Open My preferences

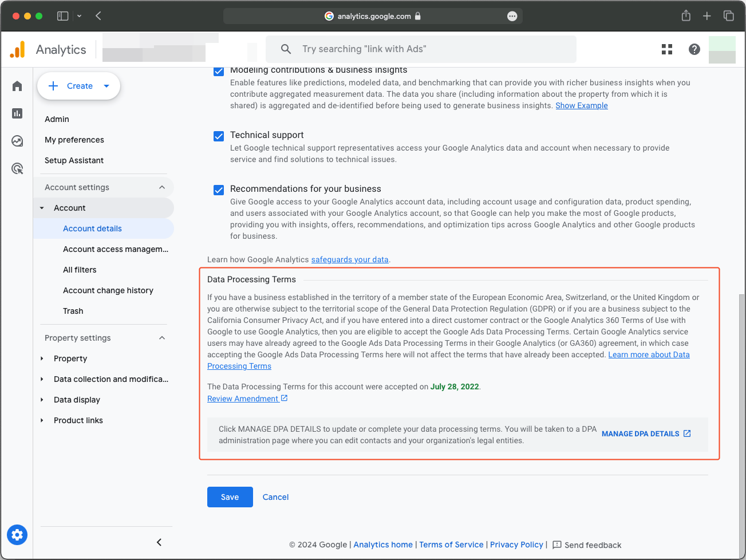[74, 140]
